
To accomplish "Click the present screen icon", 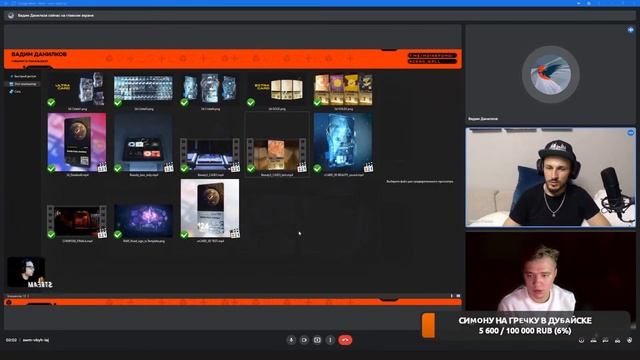I will pos(317,340).
